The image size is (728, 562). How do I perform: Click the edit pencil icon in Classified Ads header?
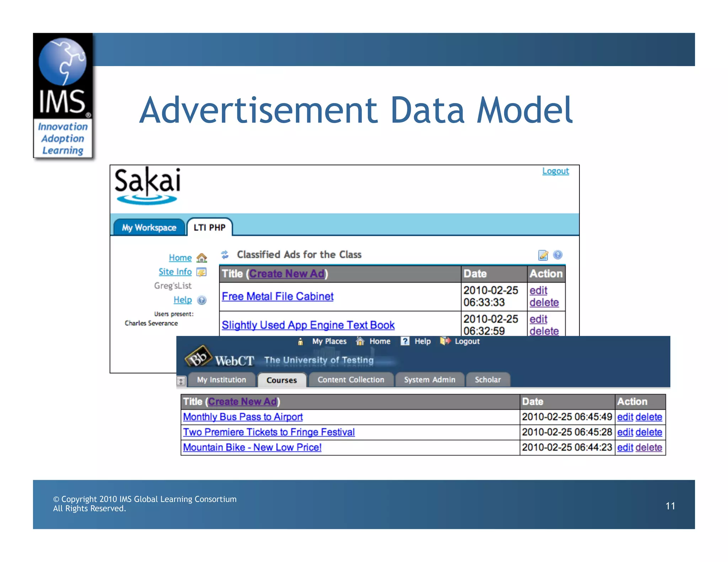tap(543, 255)
